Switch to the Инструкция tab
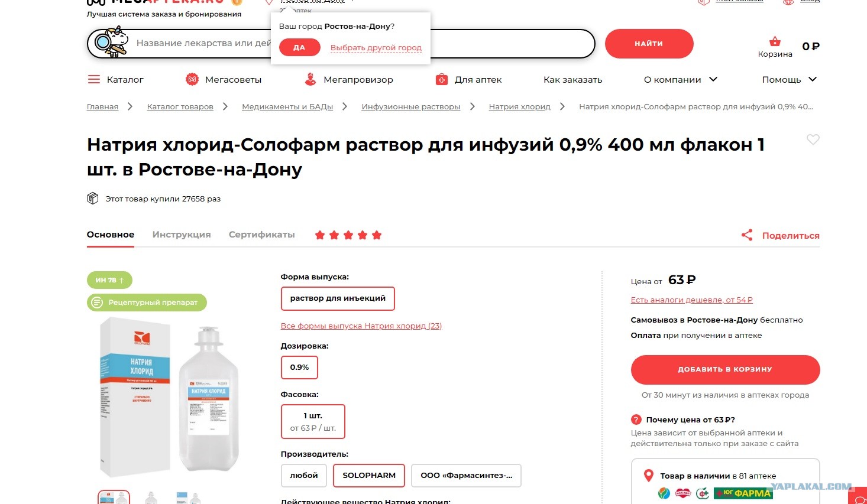 pyautogui.click(x=182, y=235)
